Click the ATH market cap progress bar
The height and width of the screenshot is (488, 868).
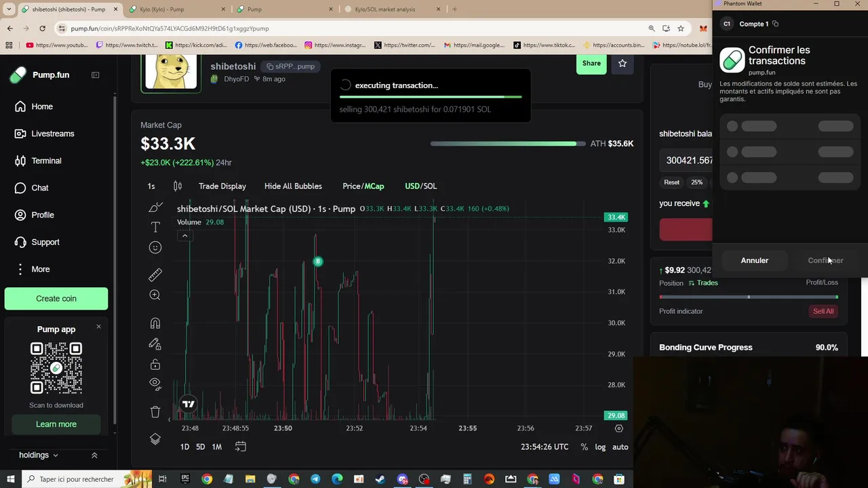pos(508,144)
